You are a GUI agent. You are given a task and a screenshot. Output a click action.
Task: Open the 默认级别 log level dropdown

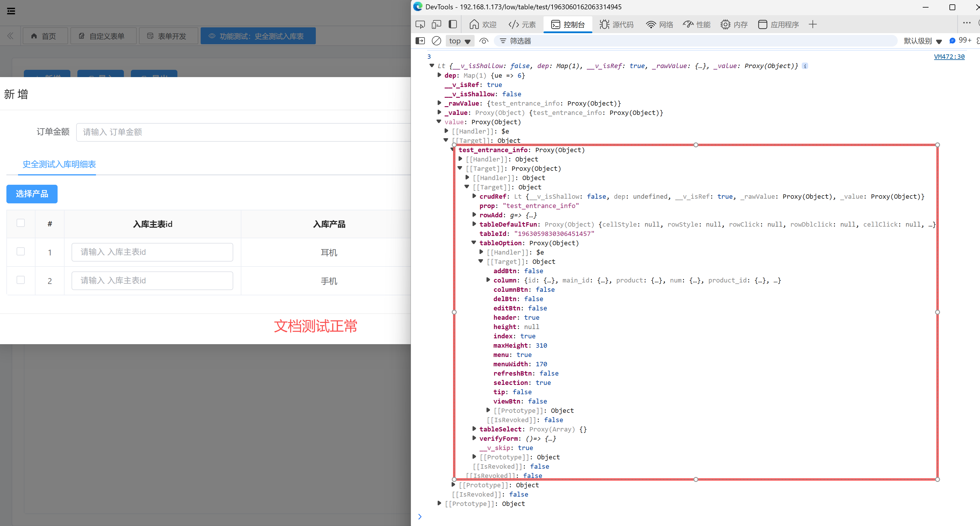pyautogui.click(x=922, y=41)
